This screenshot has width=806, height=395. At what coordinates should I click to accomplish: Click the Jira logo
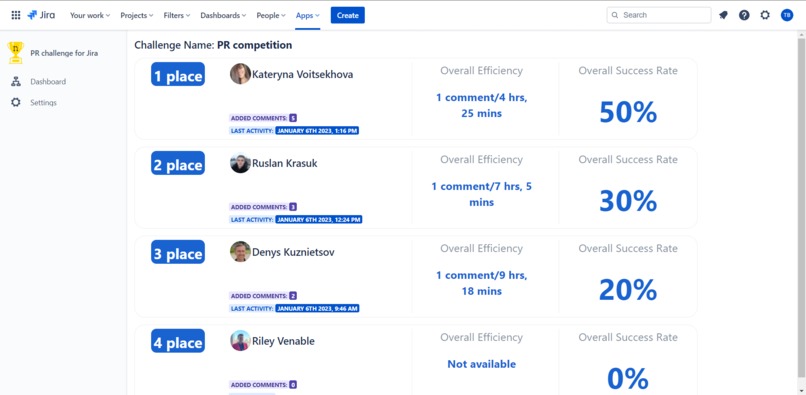41,15
